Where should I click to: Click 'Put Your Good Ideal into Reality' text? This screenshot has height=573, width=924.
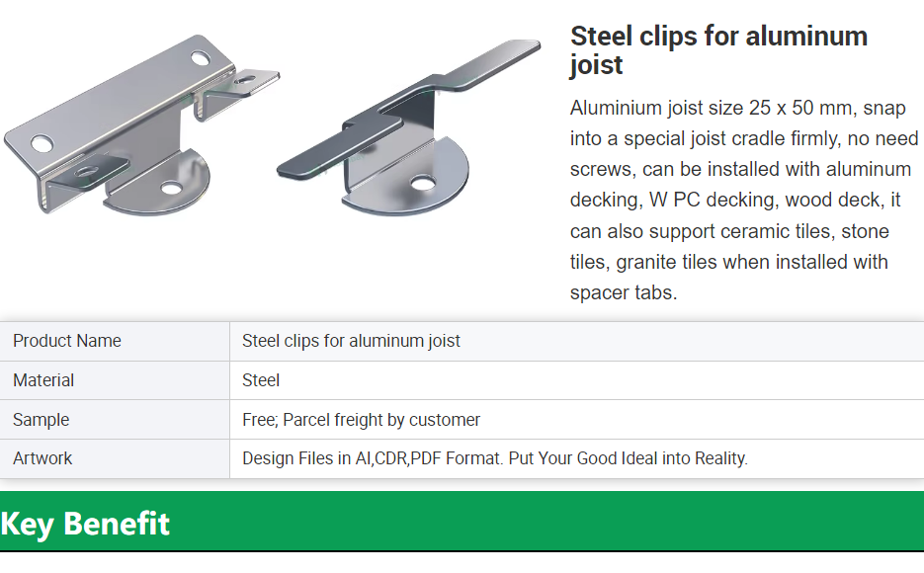click(629, 458)
